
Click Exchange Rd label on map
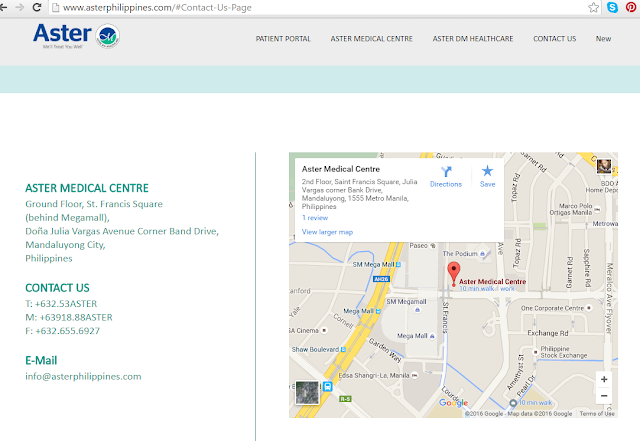[548, 333]
